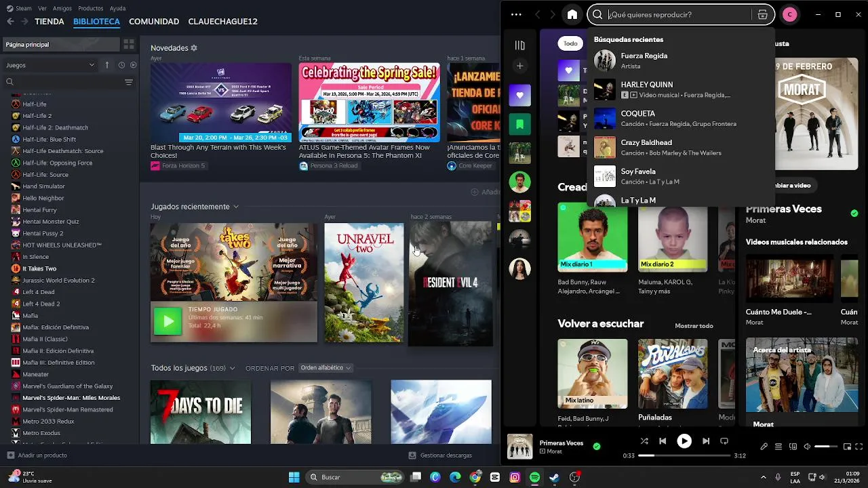Image resolution: width=868 pixels, height=488 pixels.
Task: Navigate back with Steam back arrow
Action: tap(10, 22)
